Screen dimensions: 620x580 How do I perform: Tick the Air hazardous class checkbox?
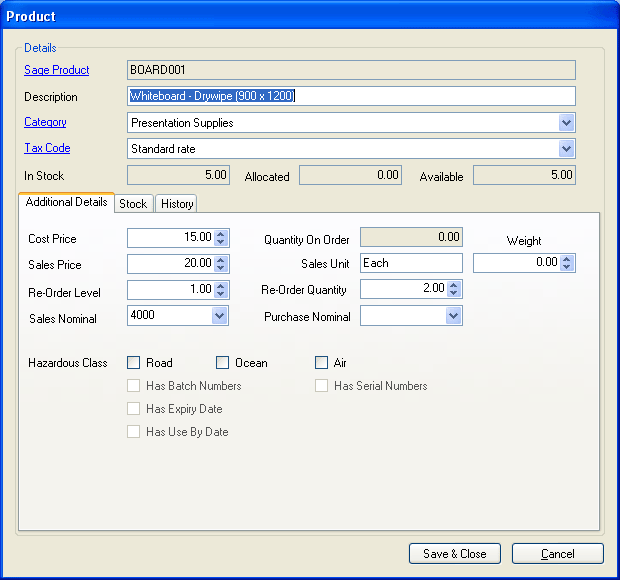click(x=321, y=363)
